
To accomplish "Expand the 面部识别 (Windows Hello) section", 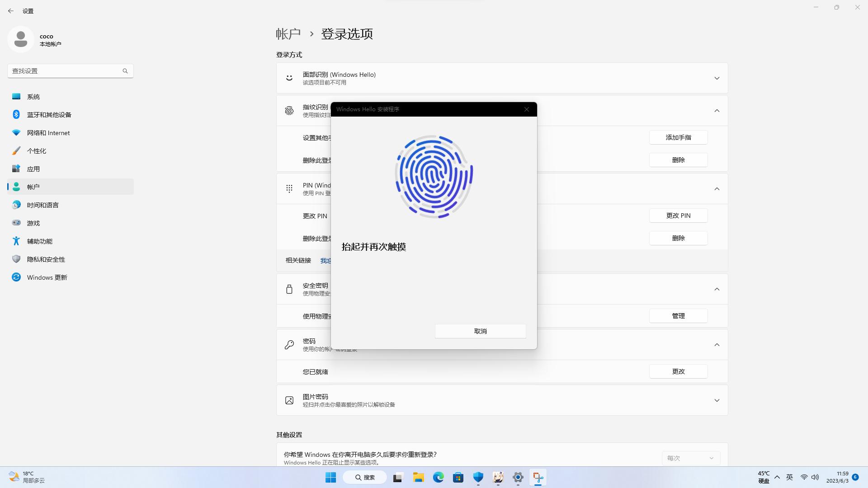I will point(717,78).
